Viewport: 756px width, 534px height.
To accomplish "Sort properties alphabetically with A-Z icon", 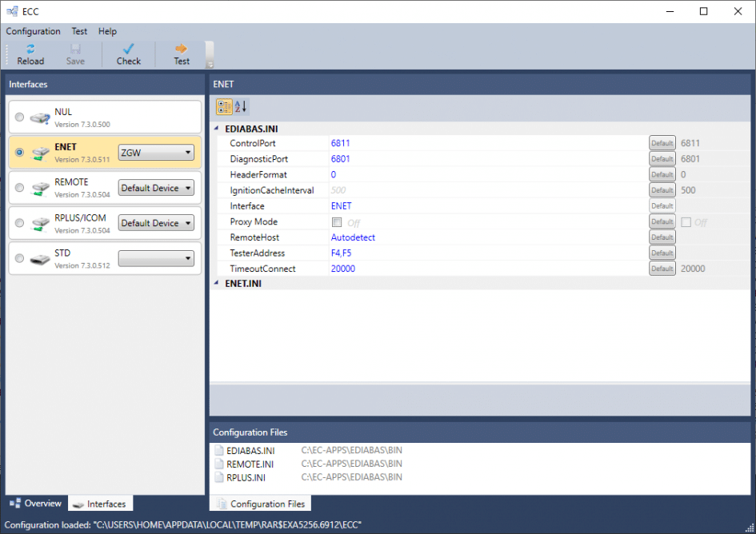I will click(x=241, y=106).
